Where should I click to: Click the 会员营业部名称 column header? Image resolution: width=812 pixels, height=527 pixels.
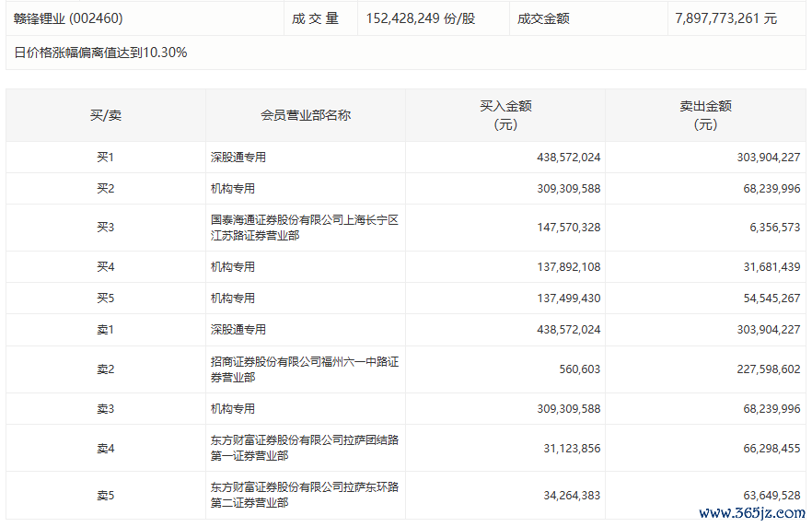point(306,115)
